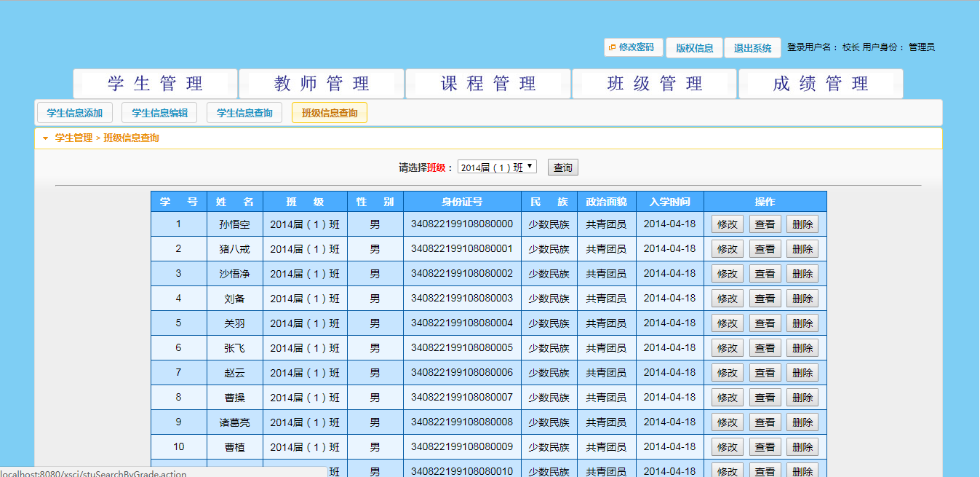Click the 版权信息 button

click(x=694, y=48)
